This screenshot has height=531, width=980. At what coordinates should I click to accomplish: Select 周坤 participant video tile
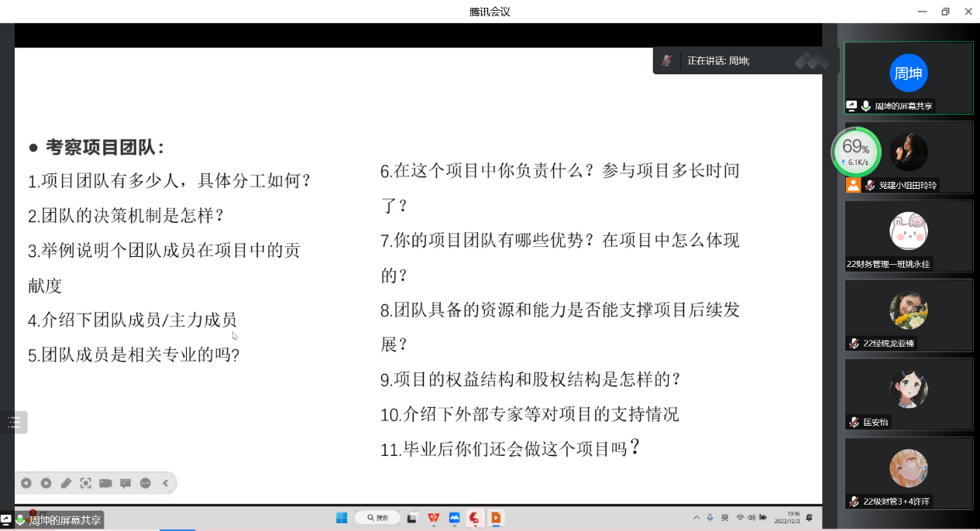tap(909, 77)
